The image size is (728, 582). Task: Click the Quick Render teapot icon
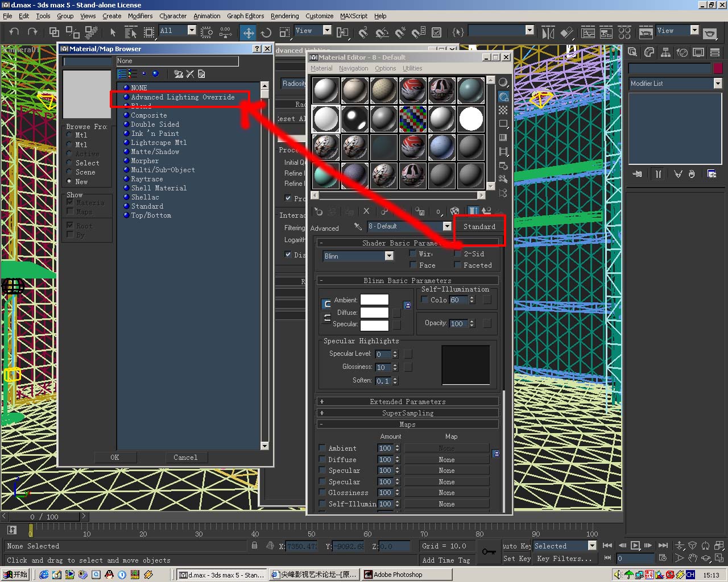pos(710,32)
